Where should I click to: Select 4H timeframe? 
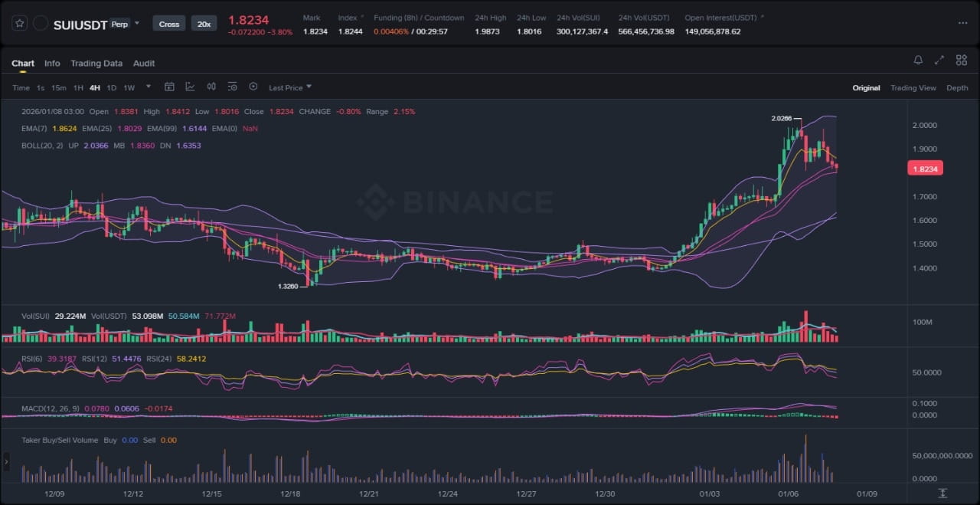[x=95, y=87]
